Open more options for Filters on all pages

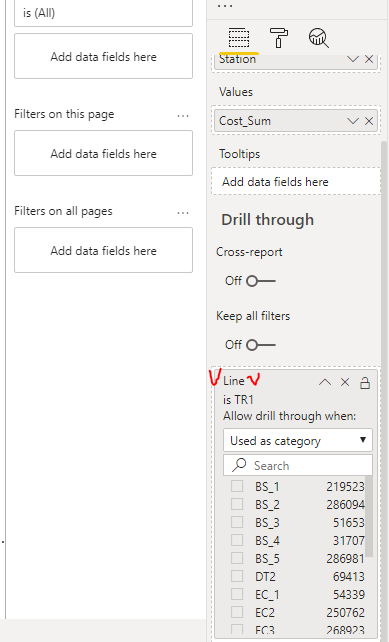(183, 213)
